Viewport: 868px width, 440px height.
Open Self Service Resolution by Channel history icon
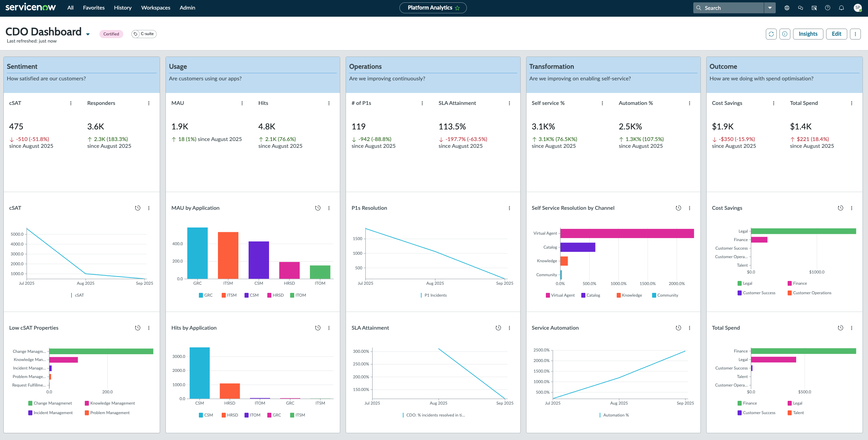678,208
